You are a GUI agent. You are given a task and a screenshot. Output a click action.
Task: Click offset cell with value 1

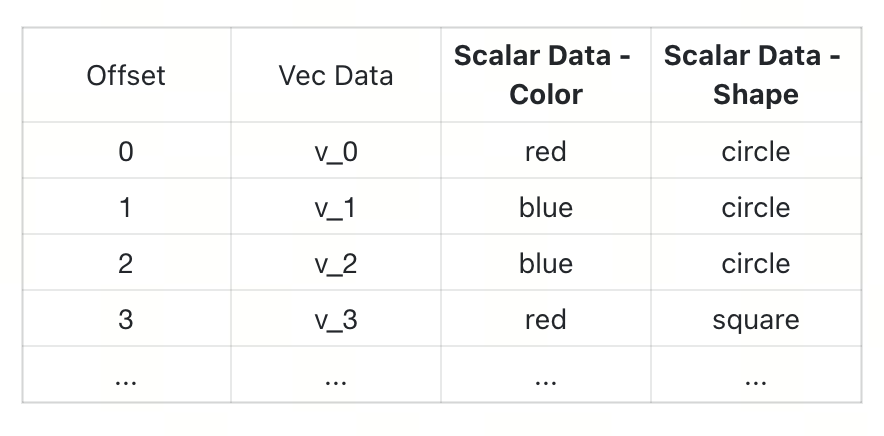[x=126, y=207]
